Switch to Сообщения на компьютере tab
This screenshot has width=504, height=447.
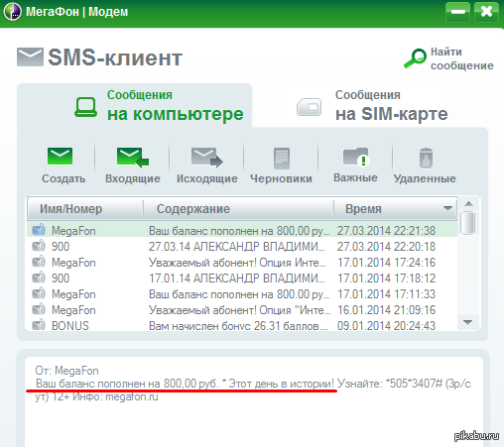click(135, 106)
